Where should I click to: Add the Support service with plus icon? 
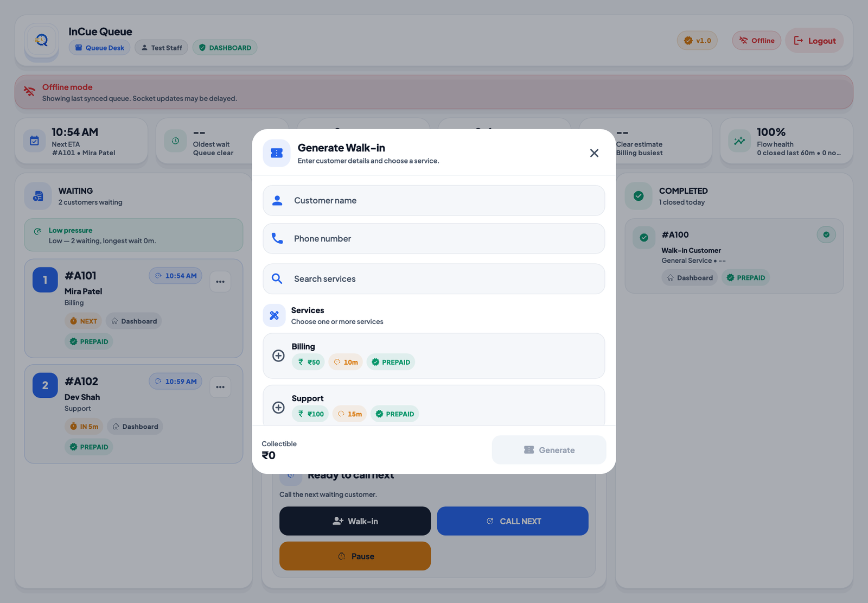278,407
